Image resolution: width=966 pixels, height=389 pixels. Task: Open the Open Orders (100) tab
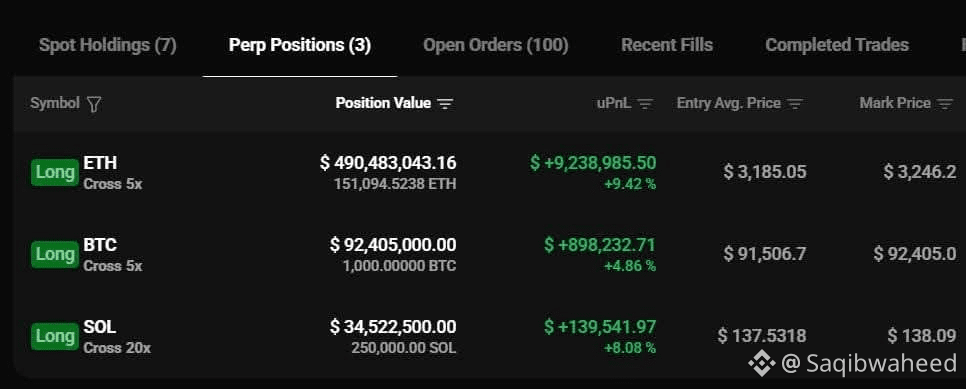pos(496,45)
